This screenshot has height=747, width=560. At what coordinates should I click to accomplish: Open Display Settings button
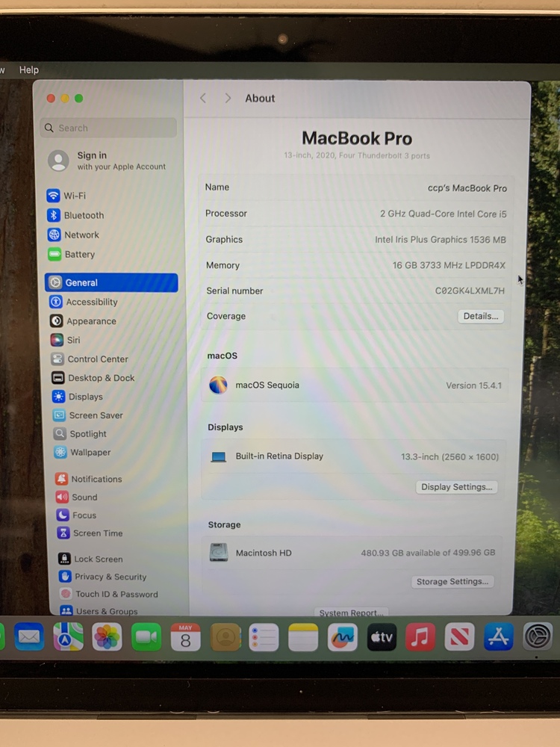coord(456,487)
